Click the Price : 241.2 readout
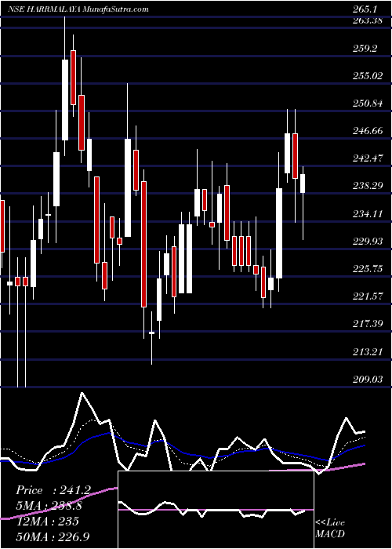392x549 pixels. pyautogui.click(x=53, y=490)
